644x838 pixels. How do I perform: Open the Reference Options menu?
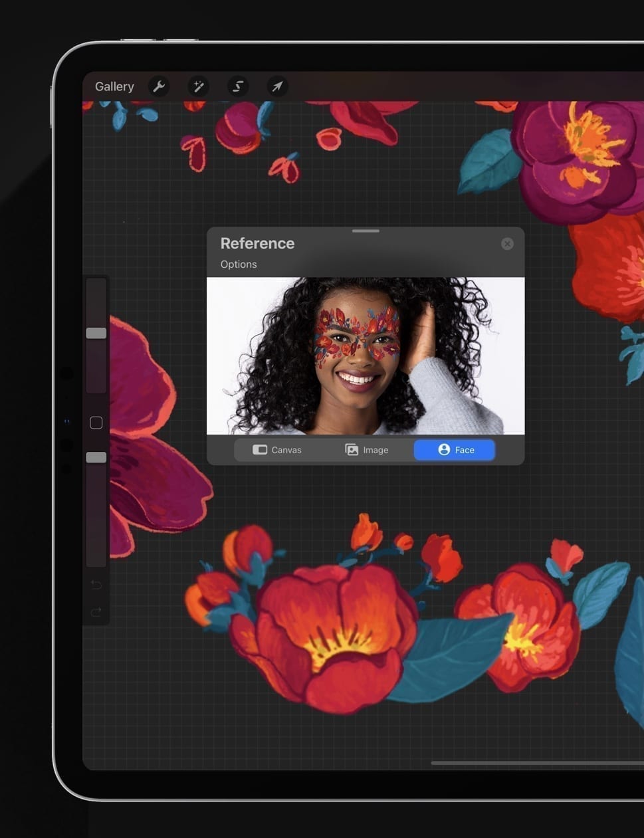(239, 264)
